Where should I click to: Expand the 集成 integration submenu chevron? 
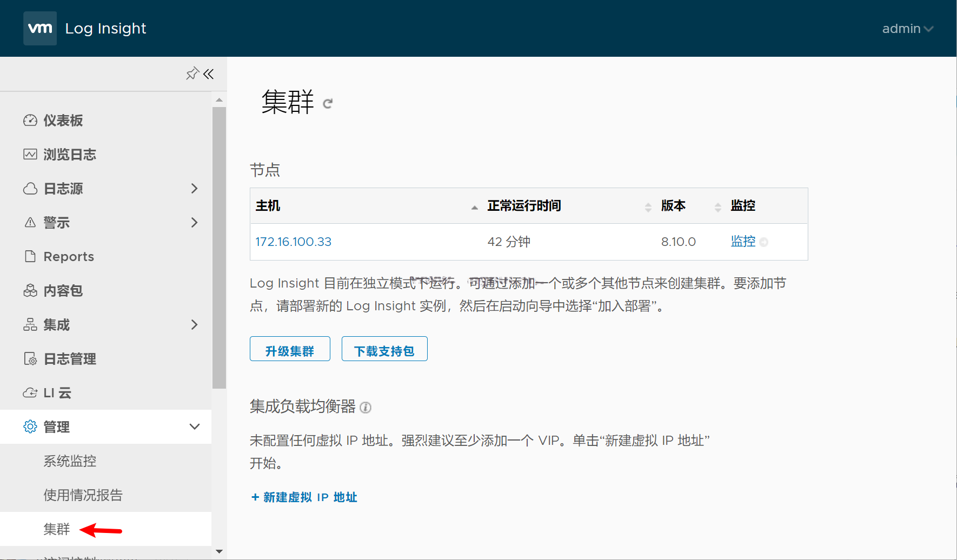point(195,325)
